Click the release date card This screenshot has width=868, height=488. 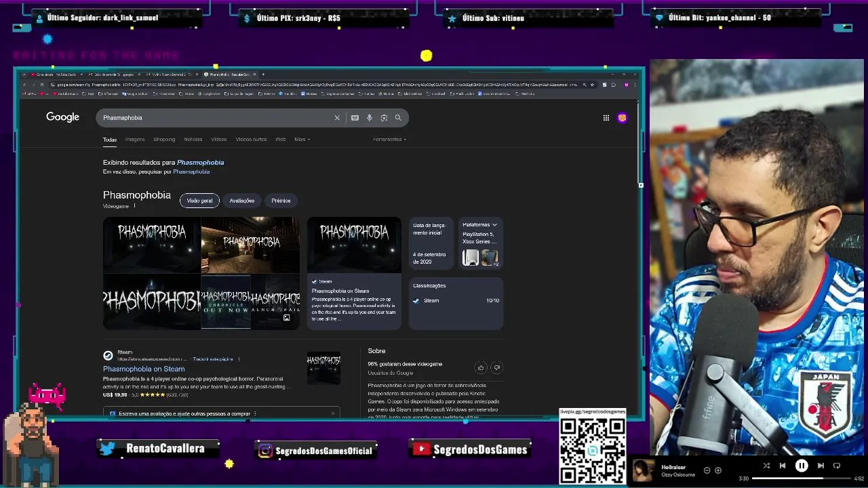(431, 243)
